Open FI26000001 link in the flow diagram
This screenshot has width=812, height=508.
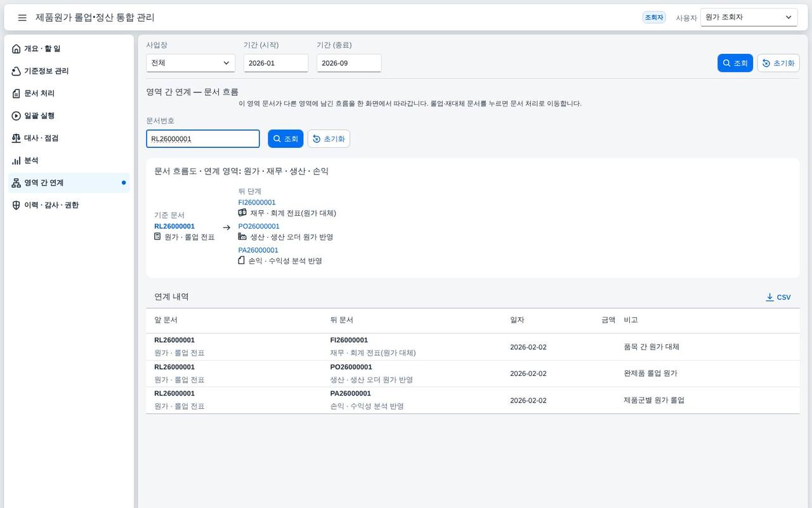[257, 203]
